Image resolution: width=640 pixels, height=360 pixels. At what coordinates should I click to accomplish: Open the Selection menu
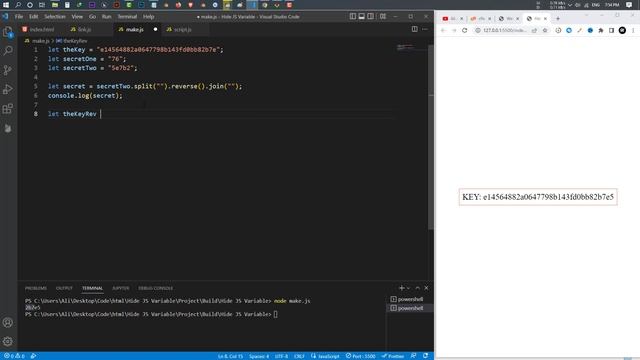[x=55, y=17]
